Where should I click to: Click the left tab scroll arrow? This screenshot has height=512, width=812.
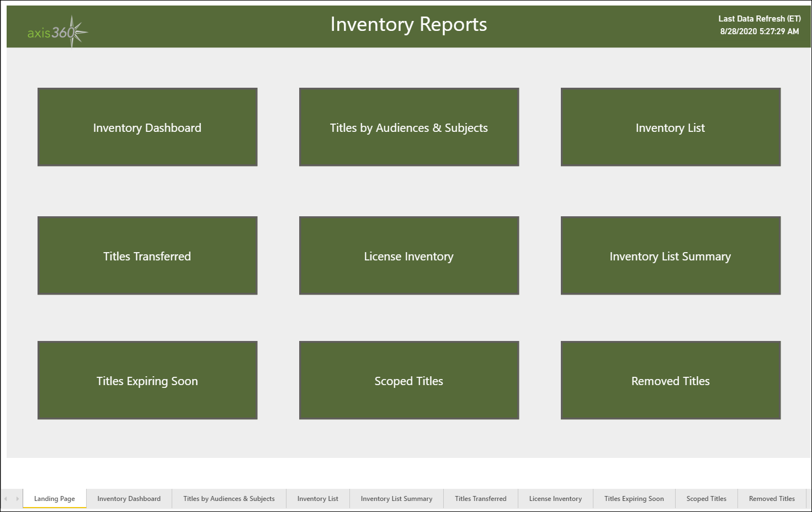(6, 498)
